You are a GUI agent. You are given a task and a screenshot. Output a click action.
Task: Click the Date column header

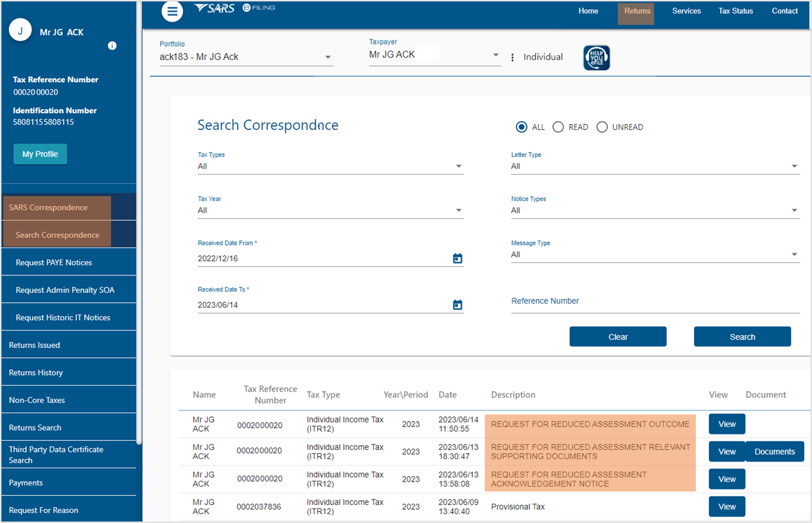pyautogui.click(x=447, y=395)
